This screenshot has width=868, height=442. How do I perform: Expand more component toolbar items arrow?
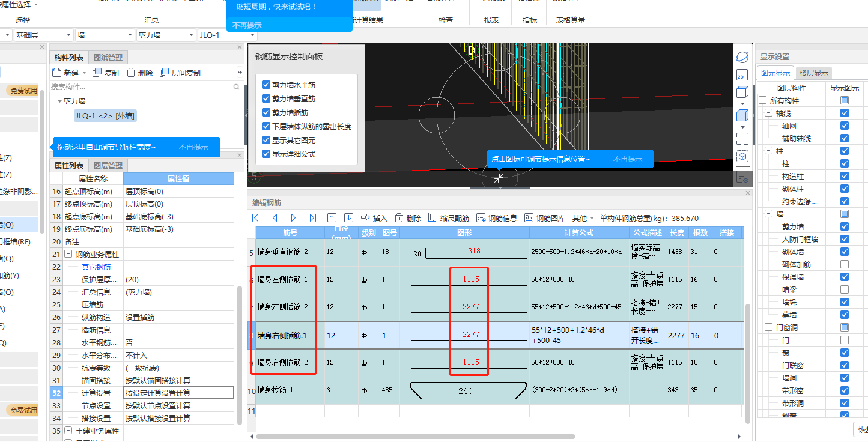coord(240,73)
